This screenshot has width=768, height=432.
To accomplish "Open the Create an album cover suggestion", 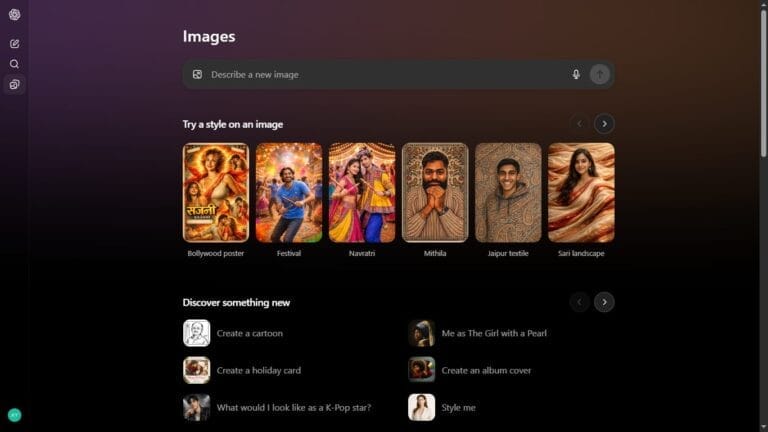I will point(486,370).
